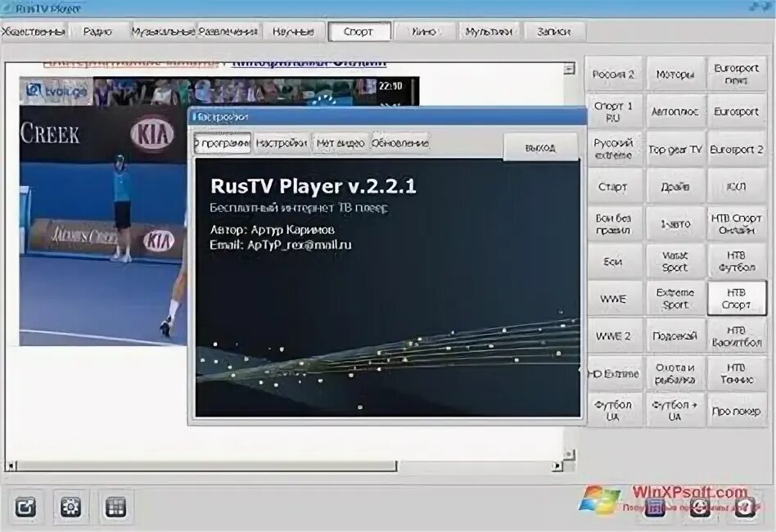Choose the 1 авто channel
The height and width of the screenshot is (532, 776).
tap(675, 224)
